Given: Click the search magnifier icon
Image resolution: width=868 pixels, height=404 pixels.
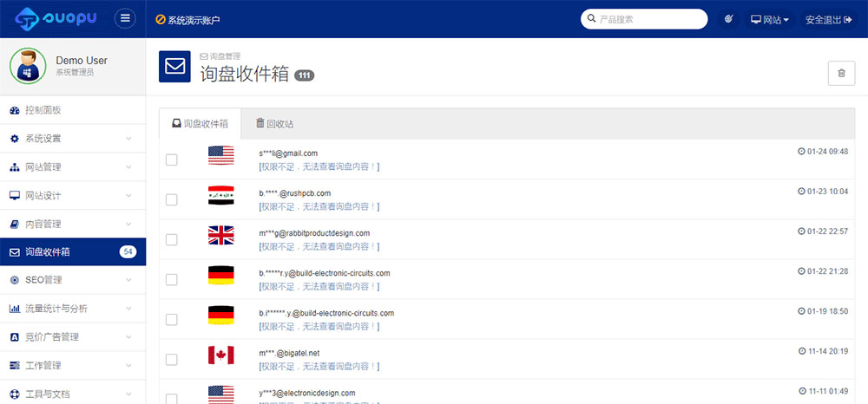Looking at the screenshot, I should click(x=591, y=19).
